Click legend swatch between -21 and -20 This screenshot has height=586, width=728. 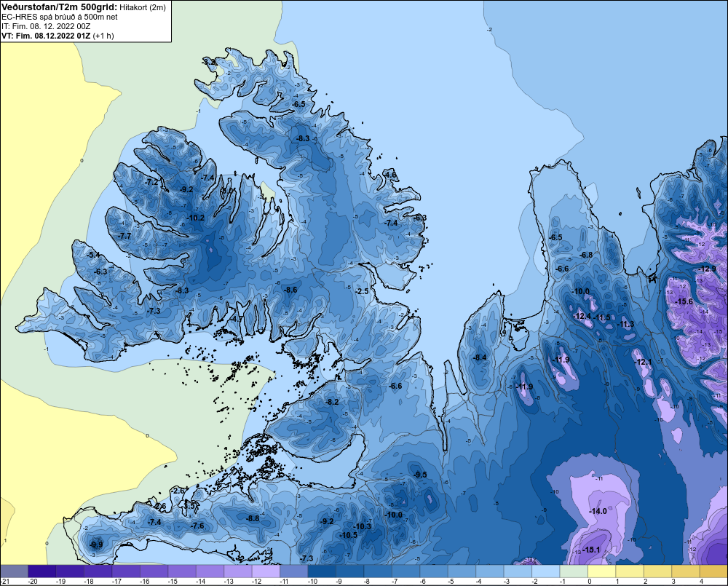coord(14,571)
